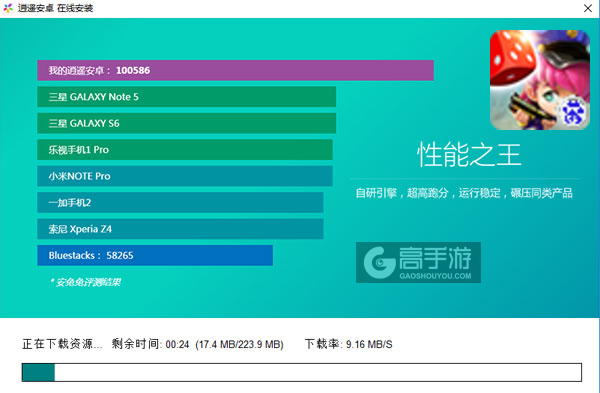
Task: Select the 乐视手机1 Pro bar
Action: click(185, 150)
